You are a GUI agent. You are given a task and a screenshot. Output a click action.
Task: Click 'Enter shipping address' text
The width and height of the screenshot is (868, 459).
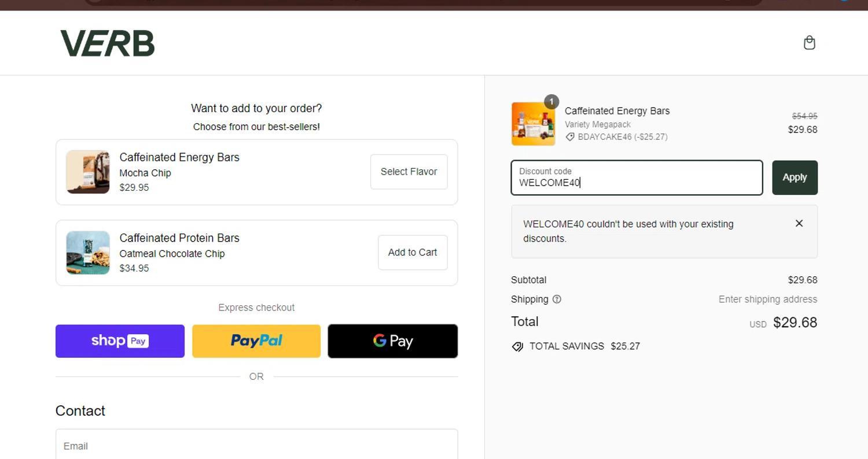click(768, 299)
